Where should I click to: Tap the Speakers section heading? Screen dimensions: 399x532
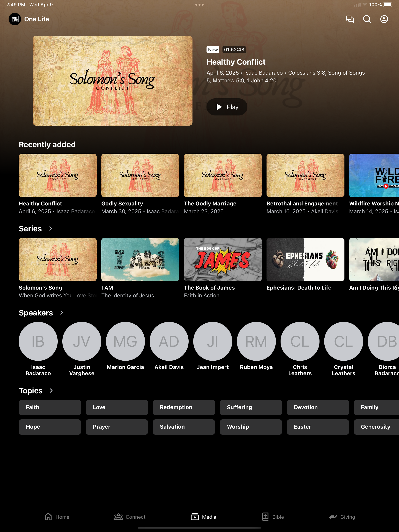(36, 313)
